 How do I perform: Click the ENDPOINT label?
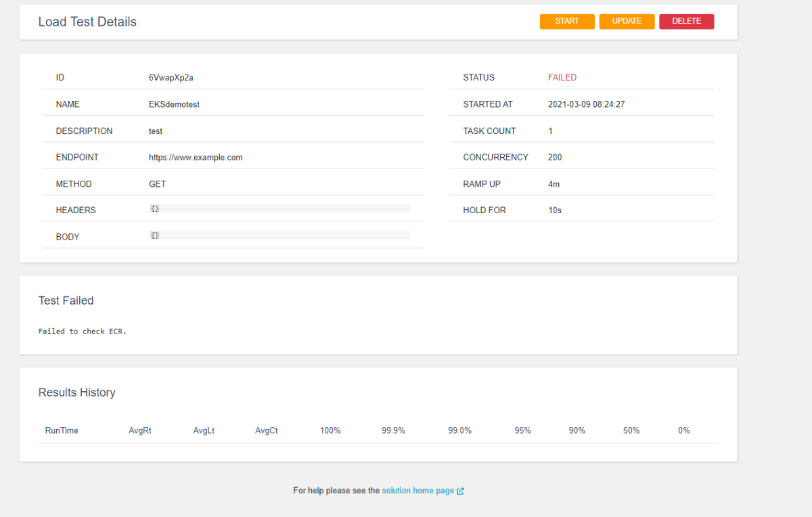tap(77, 158)
